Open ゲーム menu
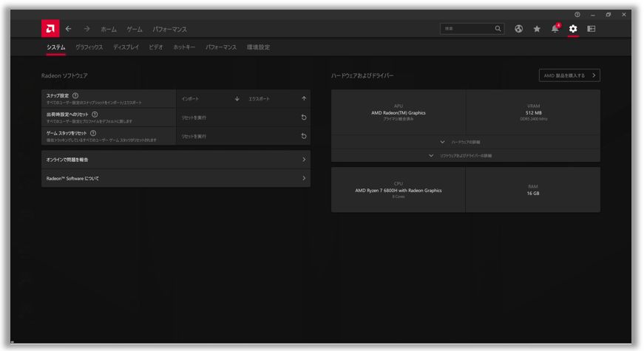Screen dimensions: 644x351 135,29
